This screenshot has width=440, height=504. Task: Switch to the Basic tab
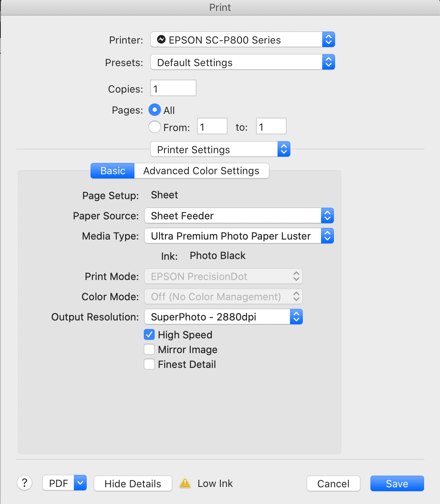click(x=113, y=171)
